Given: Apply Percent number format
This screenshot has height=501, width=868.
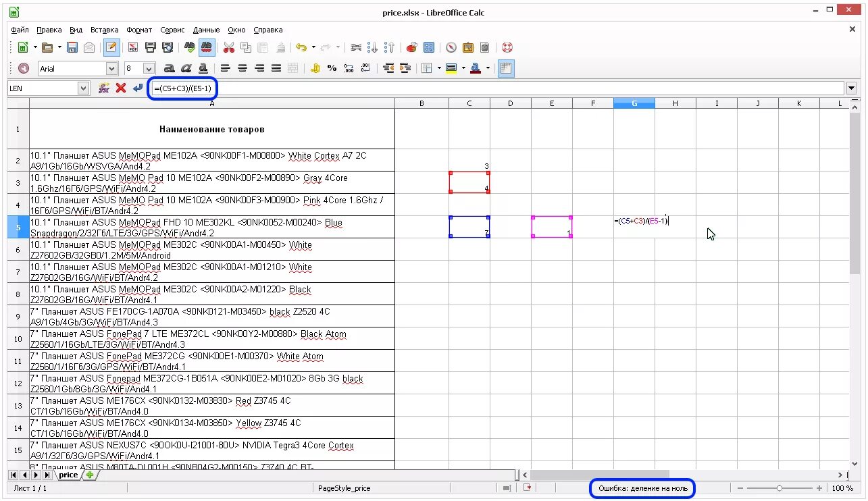Looking at the screenshot, I should point(332,68).
